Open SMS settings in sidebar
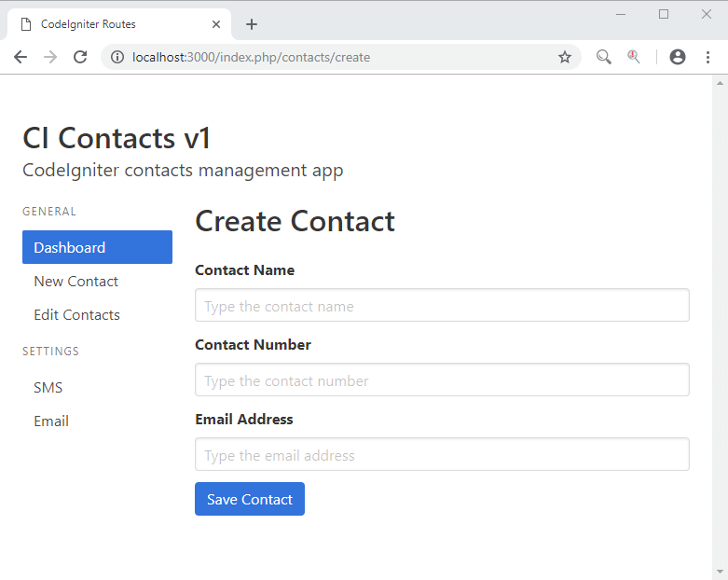This screenshot has width=728, height=580. tap(48, 387)
